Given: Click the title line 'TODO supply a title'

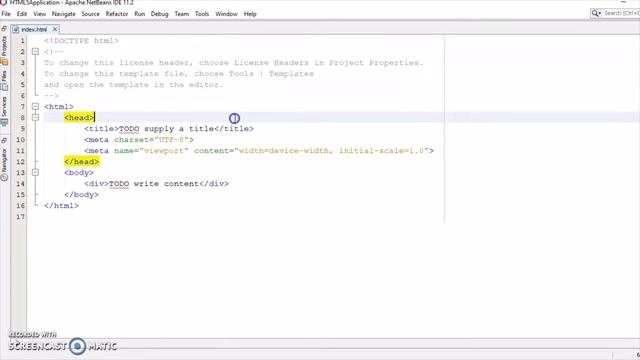Looking at the screenshot, I should [169, 129].
